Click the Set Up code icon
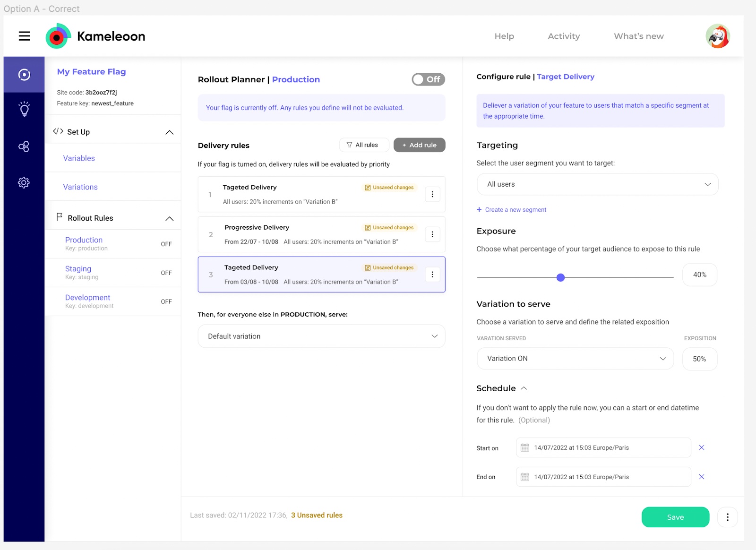 pos(58,131)
